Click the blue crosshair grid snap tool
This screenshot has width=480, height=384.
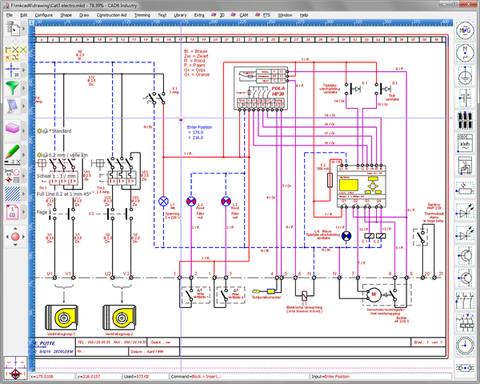tap(12, 70)
